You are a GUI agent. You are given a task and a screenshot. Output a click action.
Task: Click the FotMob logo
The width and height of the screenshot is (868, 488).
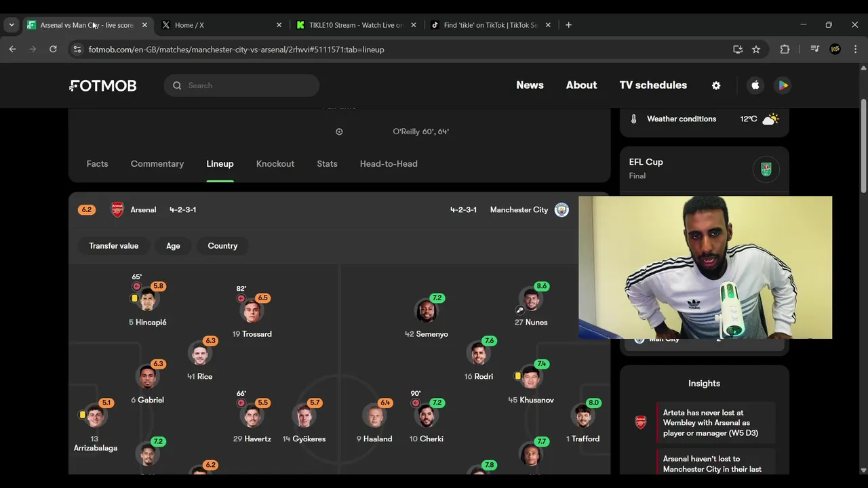click(103, 85)
